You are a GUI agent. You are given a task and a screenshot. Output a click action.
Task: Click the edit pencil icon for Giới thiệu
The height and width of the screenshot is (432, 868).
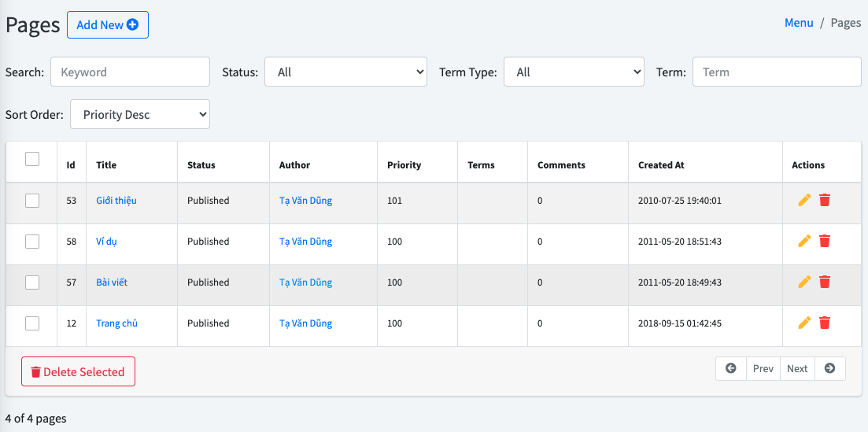pyautogui.click(x=803, y=201)
